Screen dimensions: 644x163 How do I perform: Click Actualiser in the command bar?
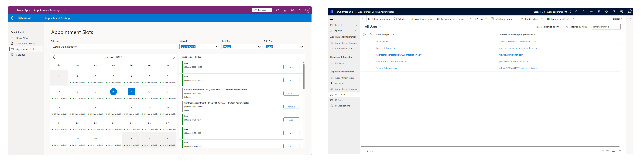click(x=401, y=19)
